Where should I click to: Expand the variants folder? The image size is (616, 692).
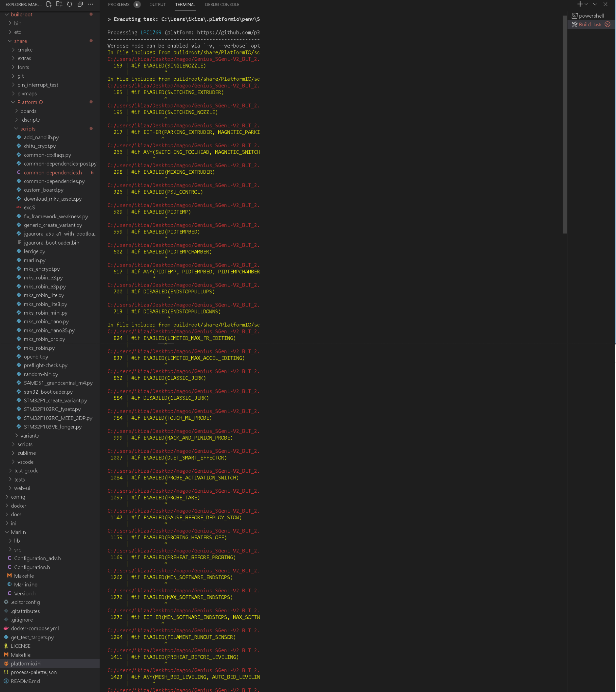tap(17, 436)
